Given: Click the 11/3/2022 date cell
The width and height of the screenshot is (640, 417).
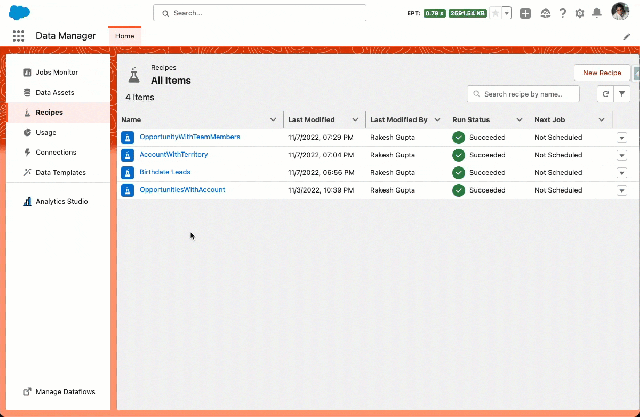Looking at the screenshot, I should (321, 190).
